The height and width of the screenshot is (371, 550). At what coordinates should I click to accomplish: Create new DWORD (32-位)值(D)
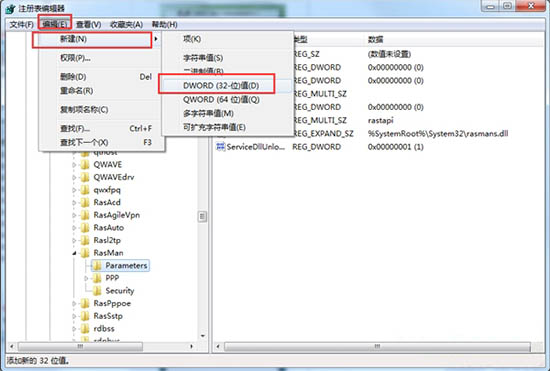point(227,85)
